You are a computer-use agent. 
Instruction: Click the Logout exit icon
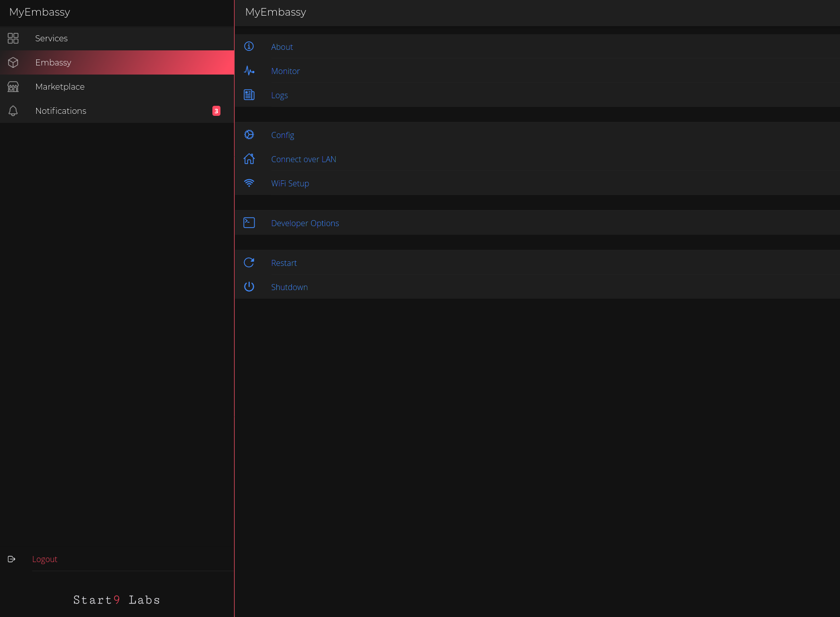(x=12, y=559)
